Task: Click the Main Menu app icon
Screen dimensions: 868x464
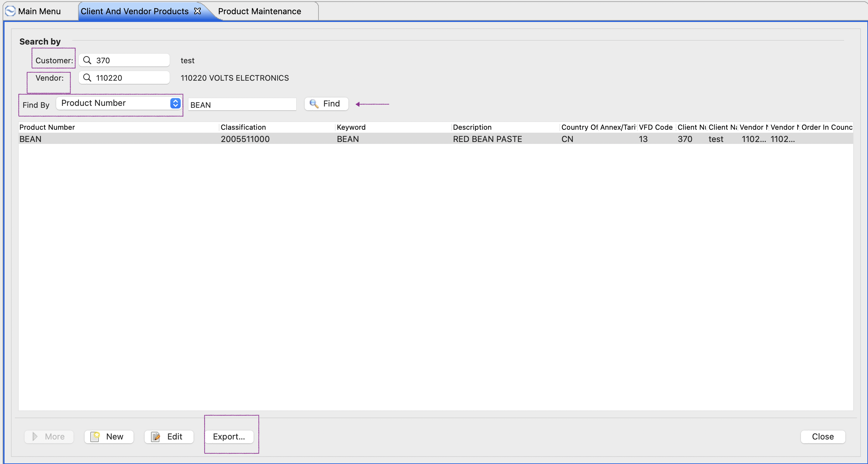Action: click(x=10, y=11)
